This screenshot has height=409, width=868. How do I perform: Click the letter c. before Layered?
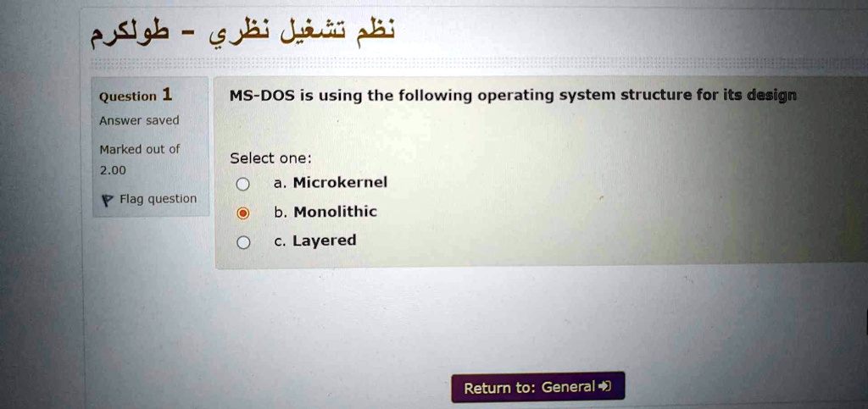pyautogui.click(x=280, y=241)
